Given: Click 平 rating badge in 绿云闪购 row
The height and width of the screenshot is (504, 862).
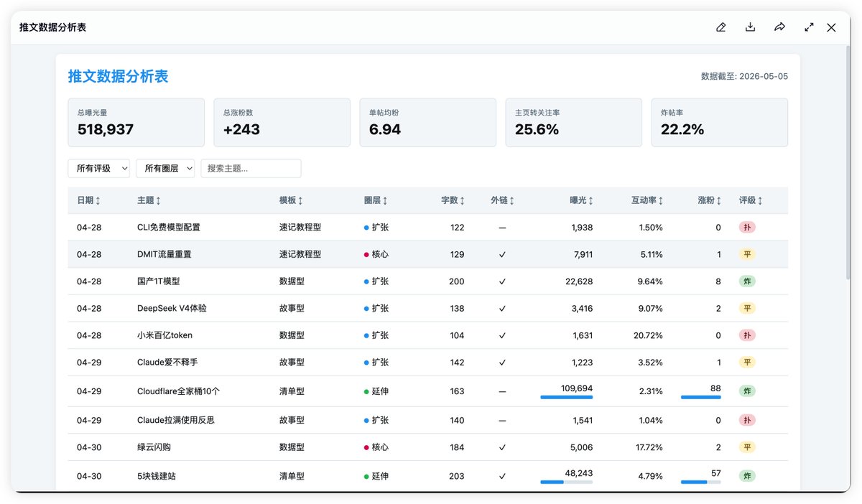Looking at the screenshot, I should coord(747,447).
